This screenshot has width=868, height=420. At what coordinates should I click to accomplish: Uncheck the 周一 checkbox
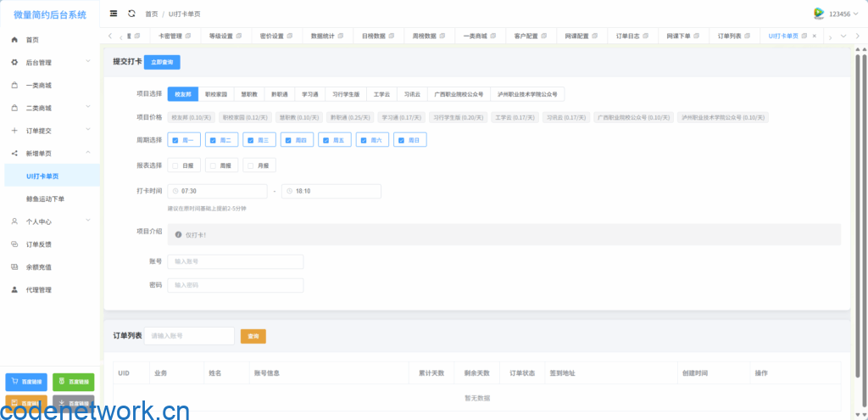coord(175,140)
